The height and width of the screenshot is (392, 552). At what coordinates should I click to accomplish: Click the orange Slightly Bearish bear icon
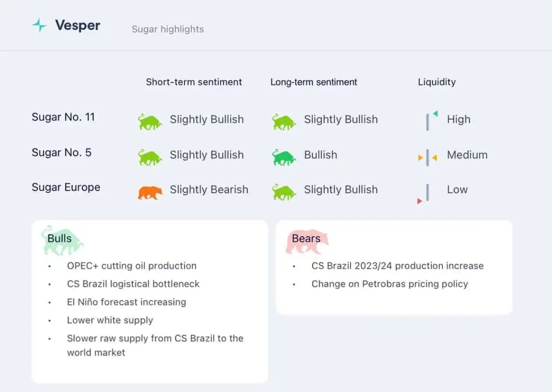tap(150, 192)
